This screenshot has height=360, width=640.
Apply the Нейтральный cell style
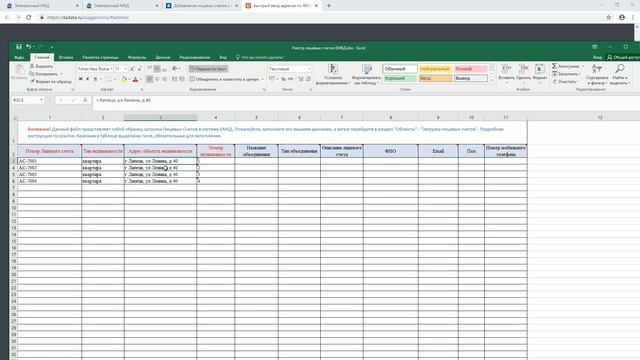[435, 69]
